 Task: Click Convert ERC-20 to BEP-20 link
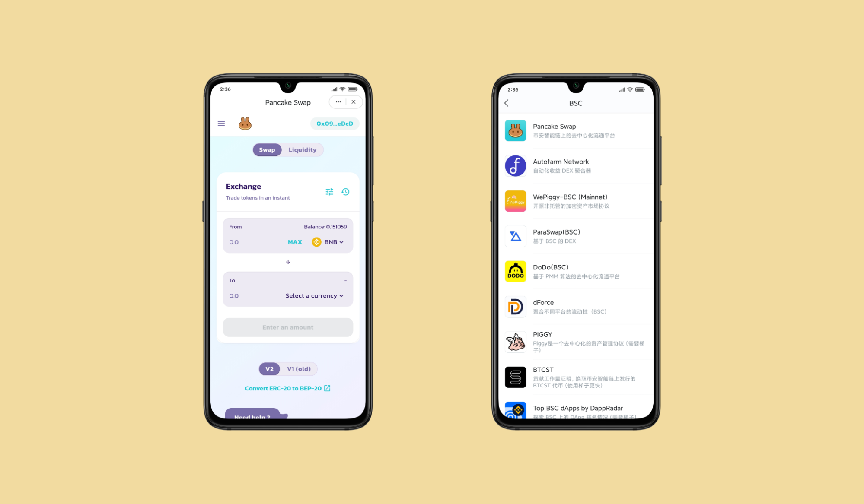(287, 388)
